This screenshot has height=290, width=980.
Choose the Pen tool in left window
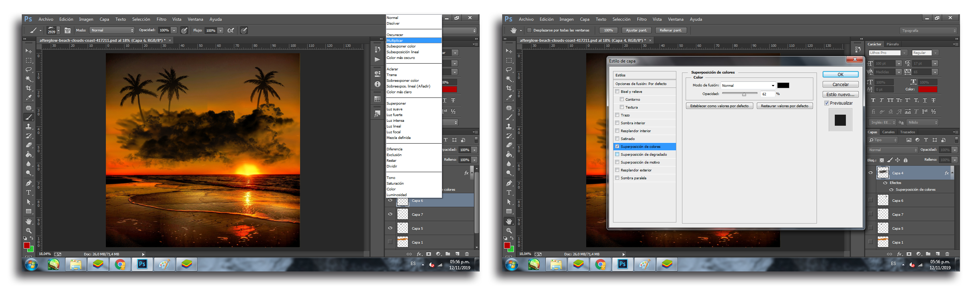pos(29,183)
